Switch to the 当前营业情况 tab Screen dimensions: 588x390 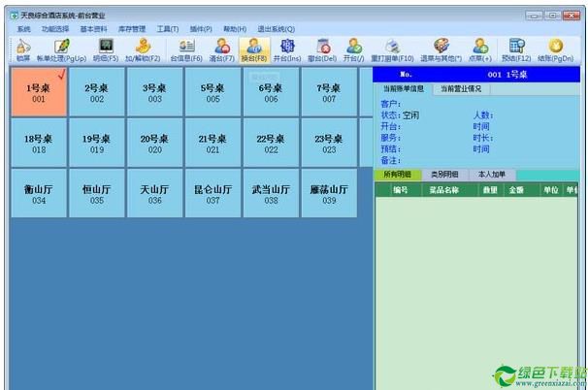coord(461,89)
